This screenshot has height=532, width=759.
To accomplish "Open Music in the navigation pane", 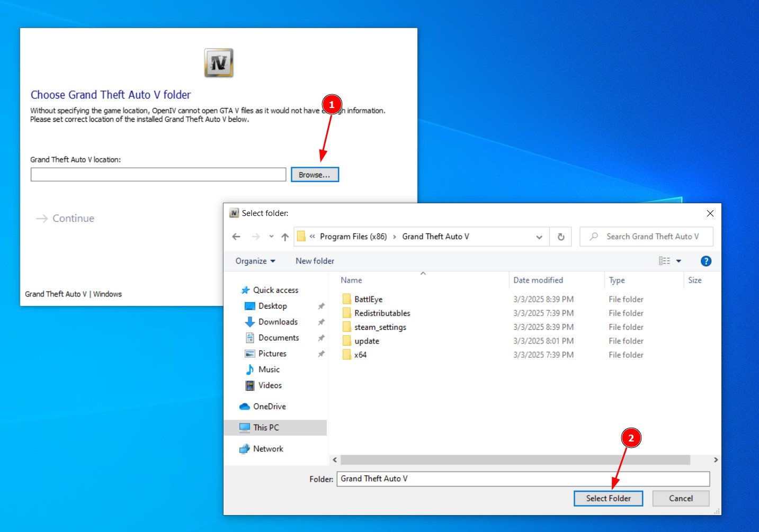I will pos(269,369).
